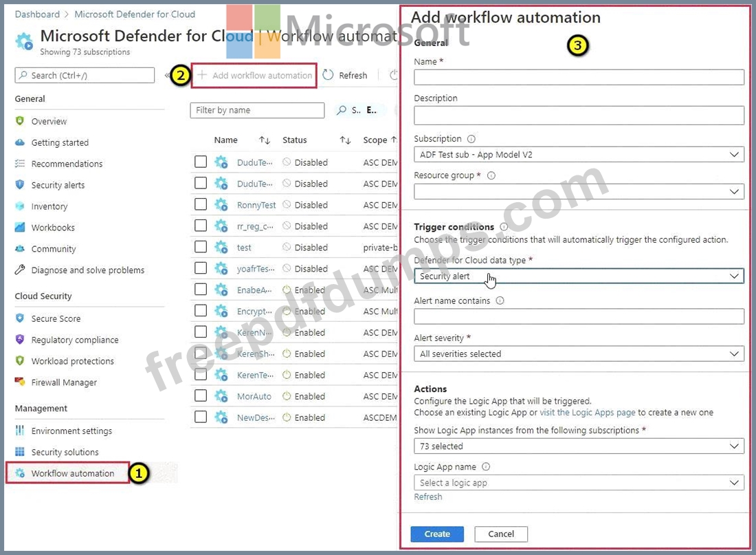Click the Subscription info icon
756x555 pixels.
click(471, 139)
